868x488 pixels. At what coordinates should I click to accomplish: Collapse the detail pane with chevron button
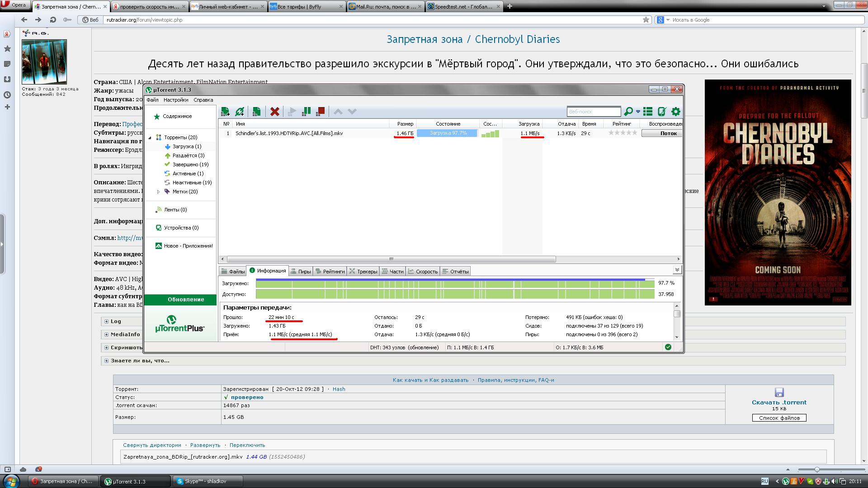coord(677,270)
